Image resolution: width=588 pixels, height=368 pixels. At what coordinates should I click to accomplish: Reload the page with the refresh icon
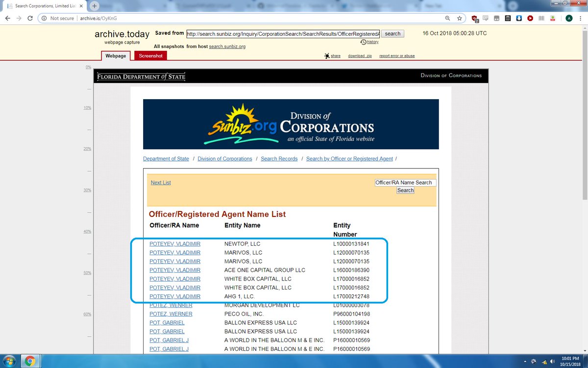tap(30, 18)
